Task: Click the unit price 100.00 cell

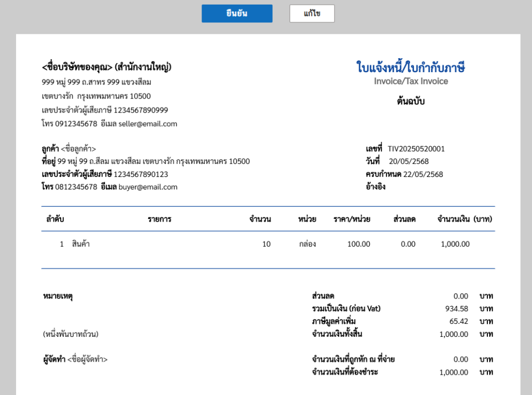Action: [x=358, y=244]
